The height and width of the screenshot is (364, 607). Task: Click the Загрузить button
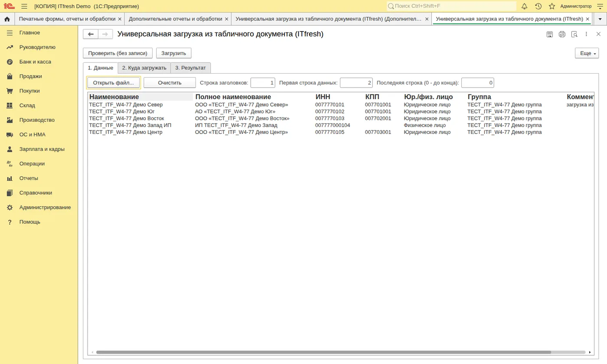[173, 53]
